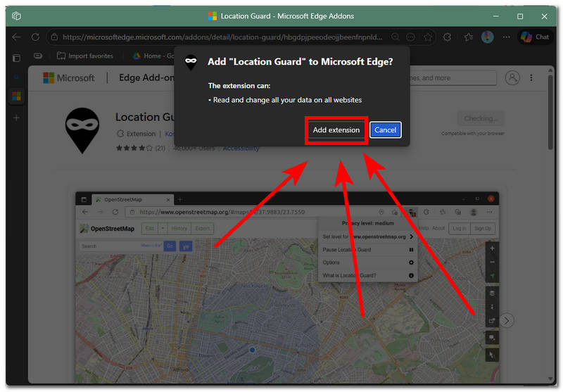The image size is (563, 392).
Task: View site info via the address bar lock icon
Action: [54, 37]
